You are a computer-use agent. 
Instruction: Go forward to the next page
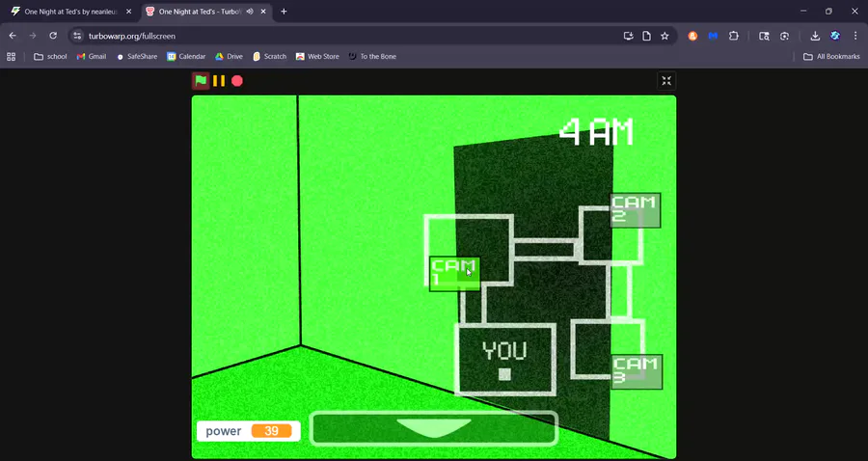33,36
